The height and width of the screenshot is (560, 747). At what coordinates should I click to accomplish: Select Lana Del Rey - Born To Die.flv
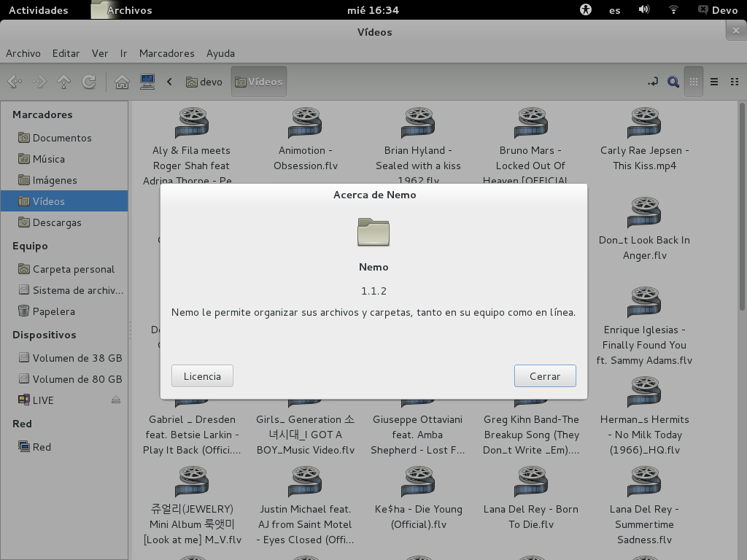click(x=531, y=497)
